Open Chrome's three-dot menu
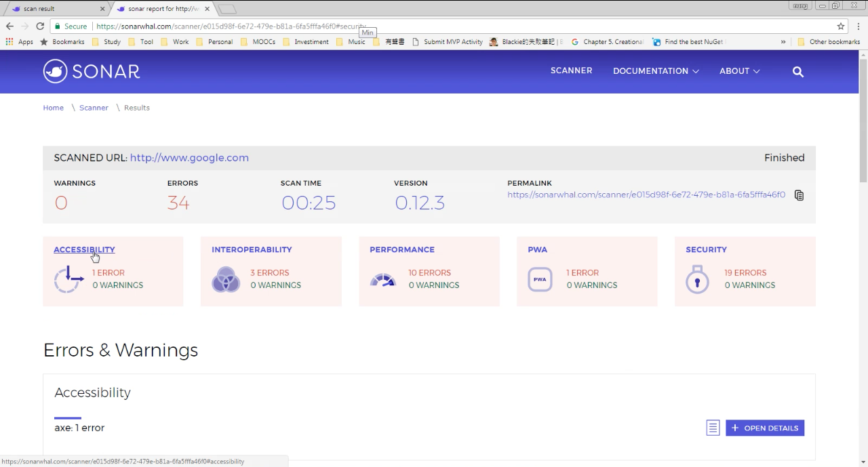 point(859,26)
